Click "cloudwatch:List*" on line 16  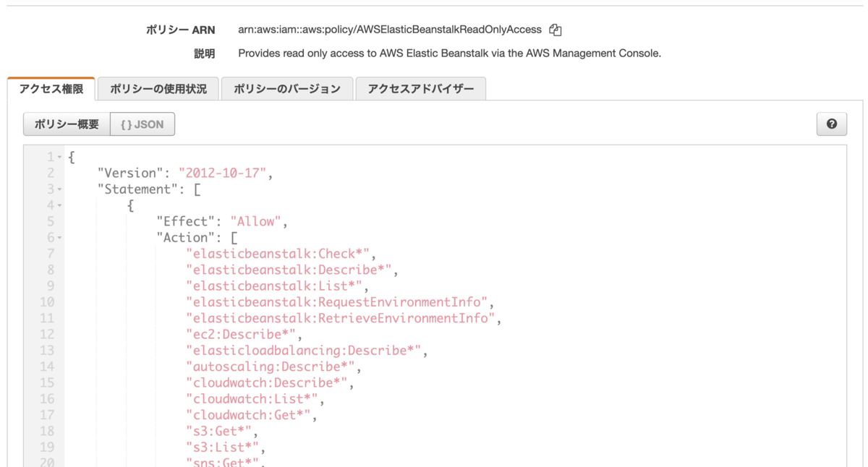(x=253, y=399)
